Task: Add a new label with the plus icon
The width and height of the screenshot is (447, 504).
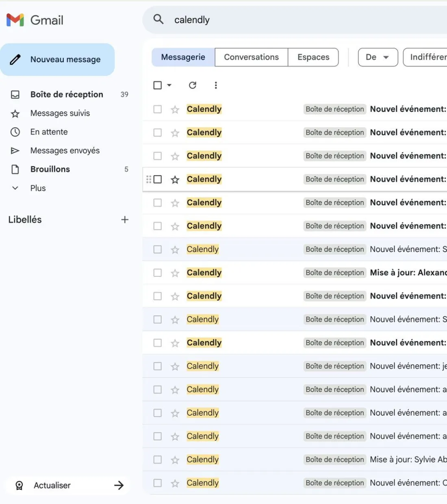Action: coord(125,219)
